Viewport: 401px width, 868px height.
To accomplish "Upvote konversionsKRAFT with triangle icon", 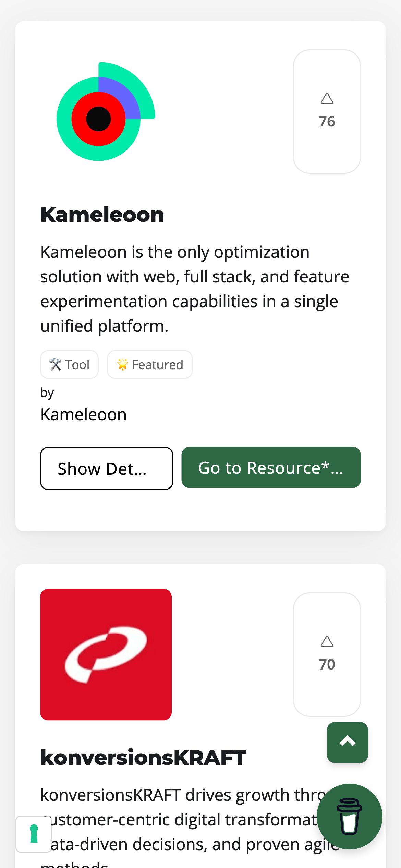I will click(327, 642).
